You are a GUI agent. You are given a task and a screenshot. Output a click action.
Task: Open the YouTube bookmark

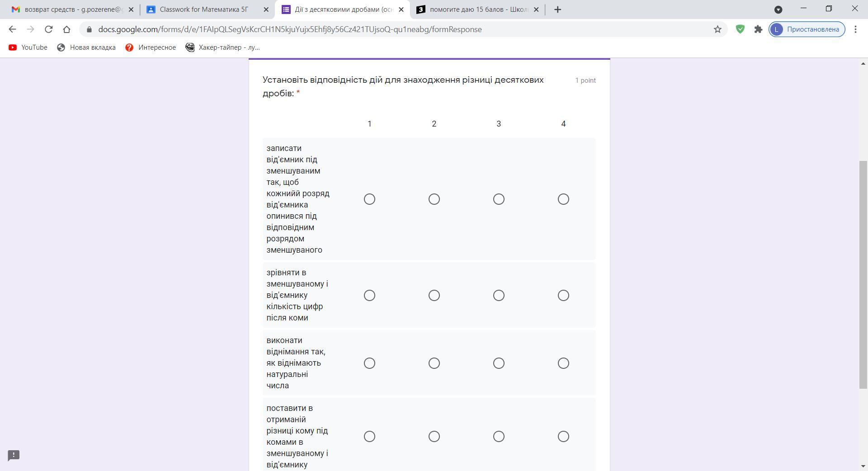point(28,47)
